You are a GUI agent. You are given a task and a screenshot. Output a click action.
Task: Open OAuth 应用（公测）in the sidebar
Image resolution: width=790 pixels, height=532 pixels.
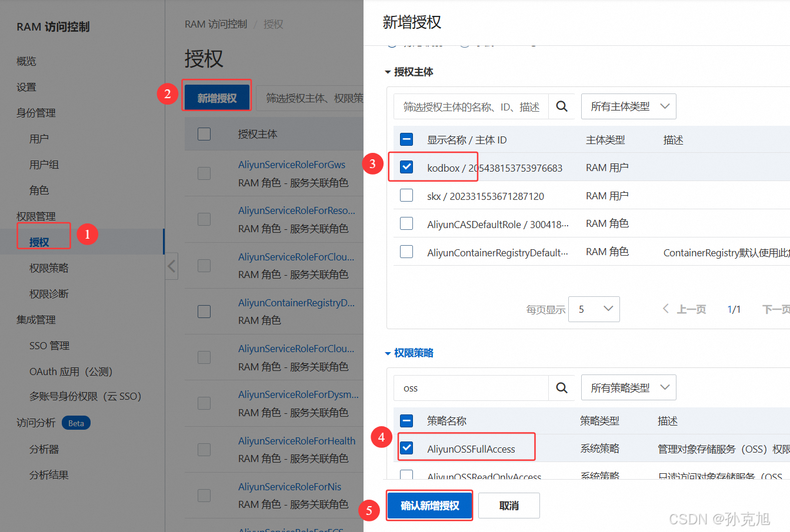71,372
